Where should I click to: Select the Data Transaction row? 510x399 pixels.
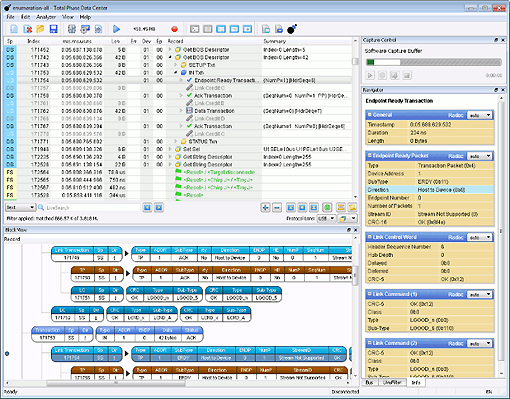tap(177, 111)
